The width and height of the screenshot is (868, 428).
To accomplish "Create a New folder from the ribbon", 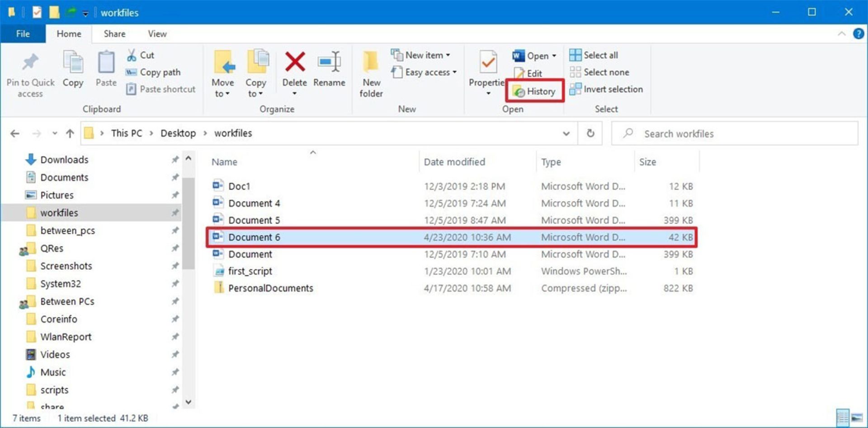I will tap(371, 72).
